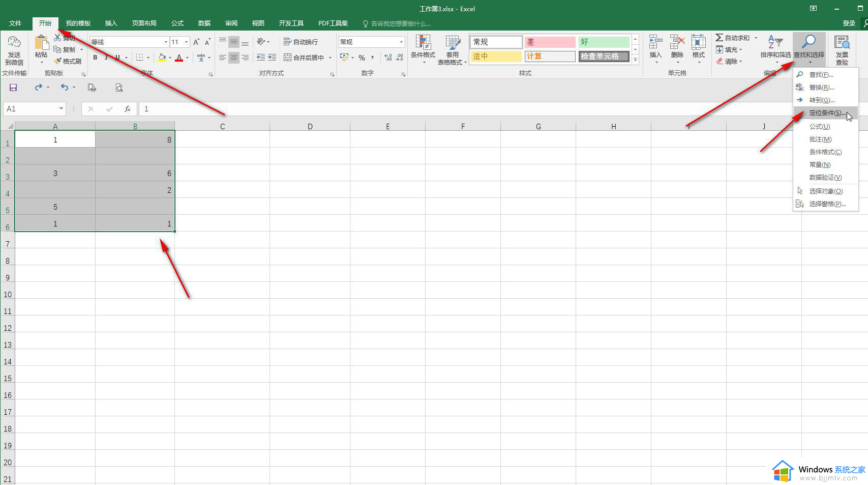Click the Format Painter brush icon
Screen dimensions: 868x485
[x=58, y=61]
